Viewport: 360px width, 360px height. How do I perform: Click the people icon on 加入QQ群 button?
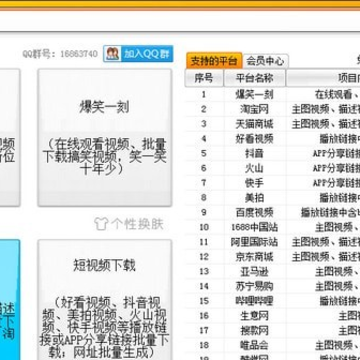click(113, 54)
